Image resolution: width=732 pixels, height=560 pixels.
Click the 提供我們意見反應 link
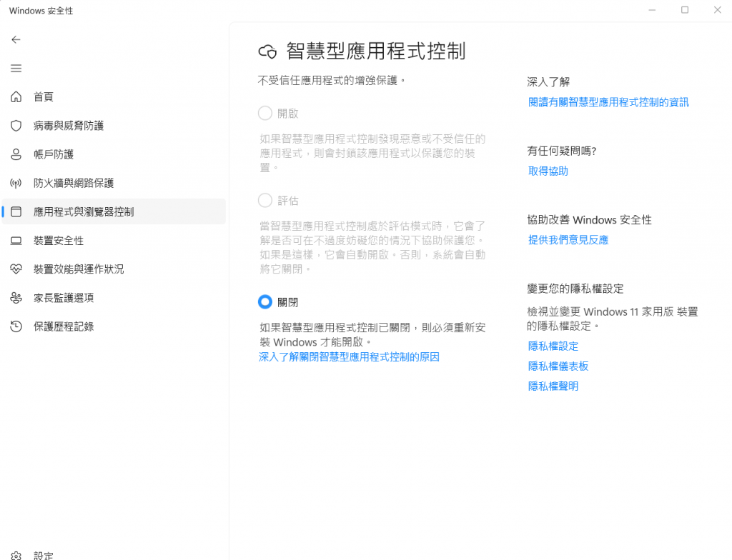tap(568, 240)
